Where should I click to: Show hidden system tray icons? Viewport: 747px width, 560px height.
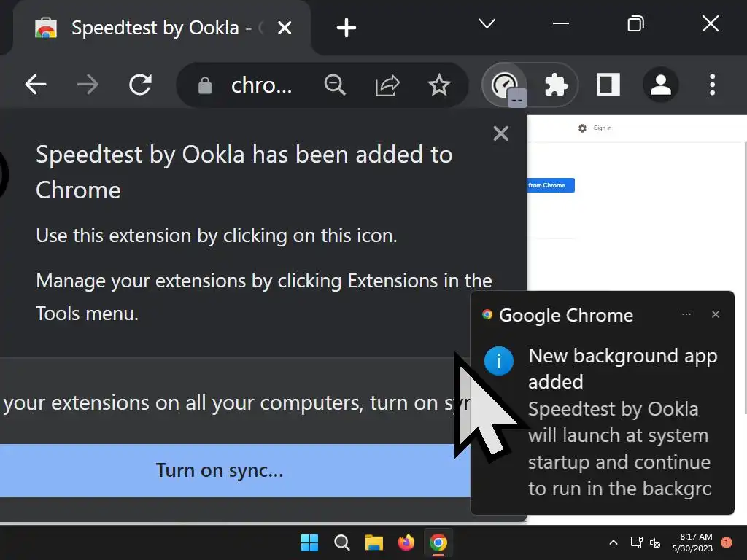click(x=614, y=542)
